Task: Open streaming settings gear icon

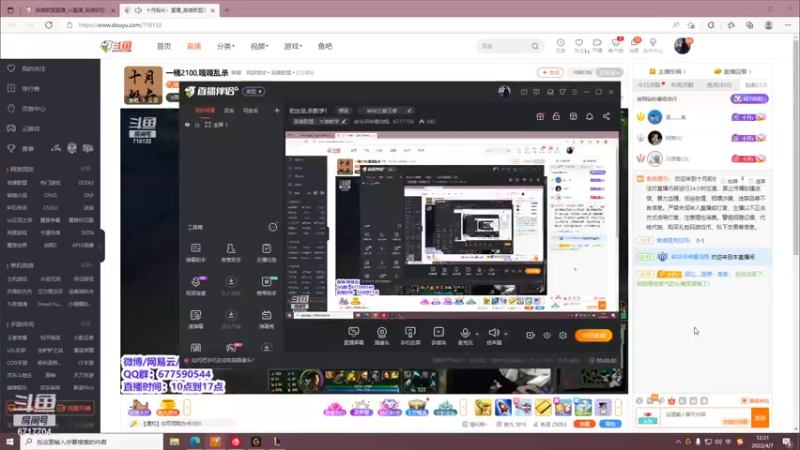Action: click(563, 335)
